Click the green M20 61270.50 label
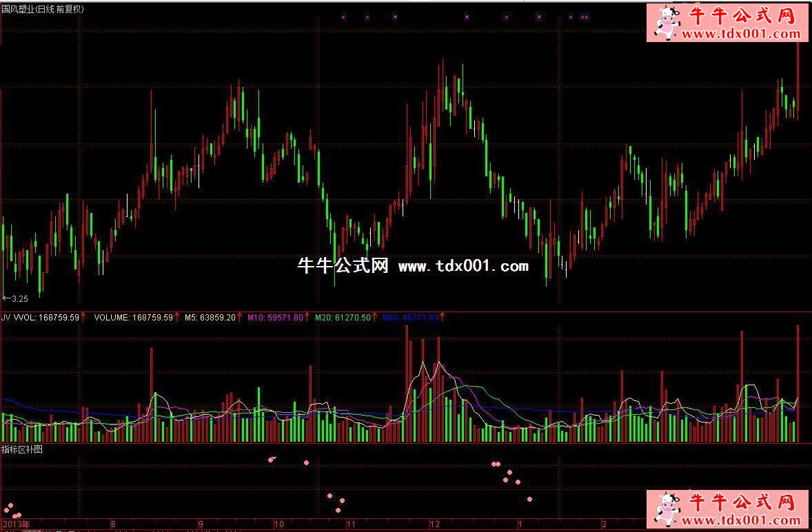The height and width of the screenshot is (532, 812). click(x=343, y=317)
